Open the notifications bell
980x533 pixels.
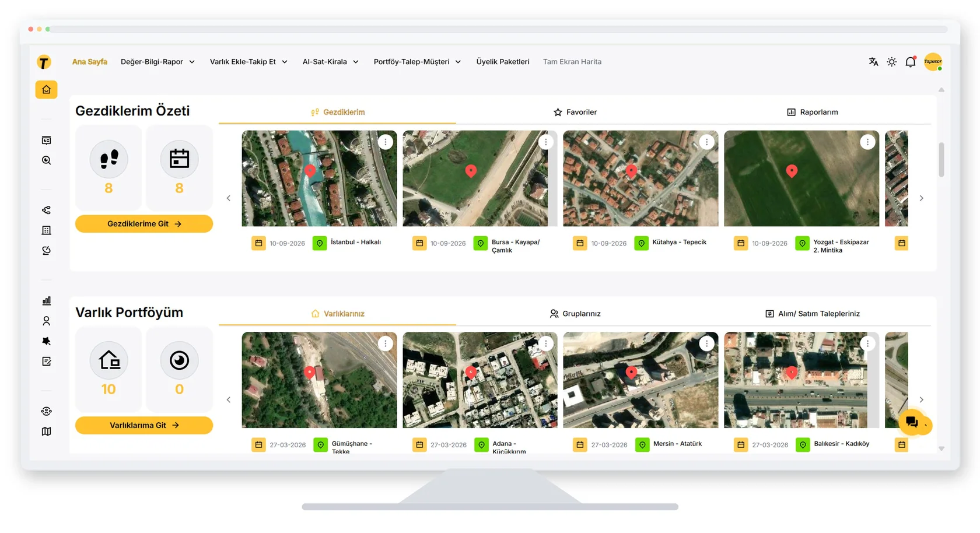(911, 62)
